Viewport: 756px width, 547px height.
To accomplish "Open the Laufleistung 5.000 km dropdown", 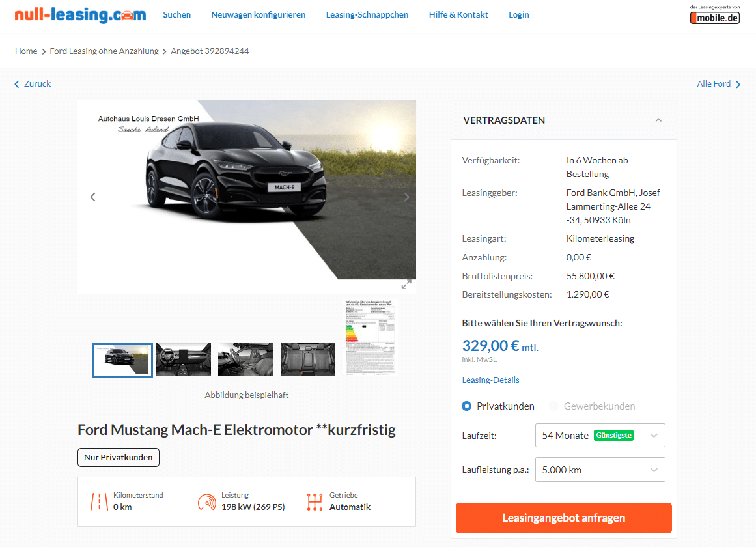I will (600, 470).
